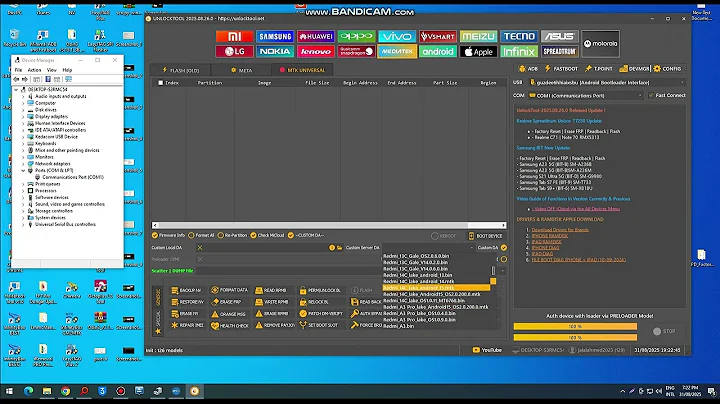The width and height of the screenshot is (720, 404).
Task: Select the Xiaomi MI brand logo
Action: [234, 36]
